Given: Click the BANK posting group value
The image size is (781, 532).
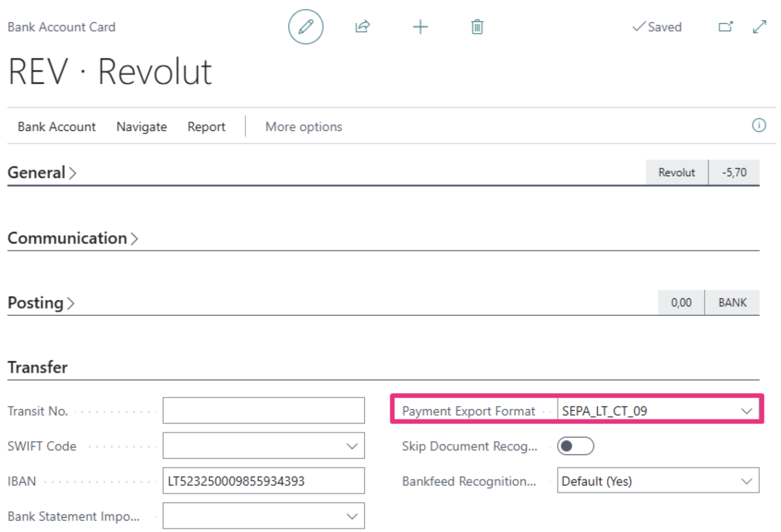Looking at the screenshot, I should (732, 303).
